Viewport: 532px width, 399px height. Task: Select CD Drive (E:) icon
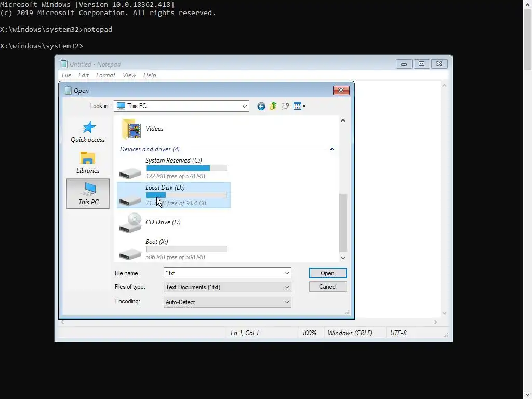(x=130, y=222)
